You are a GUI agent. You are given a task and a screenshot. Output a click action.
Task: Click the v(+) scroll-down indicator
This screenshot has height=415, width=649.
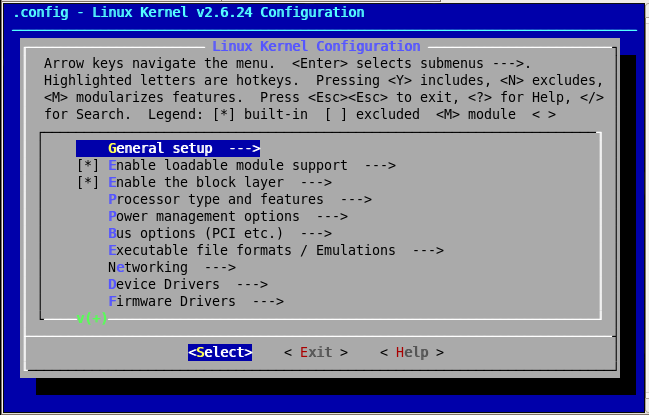pos(92,318)
